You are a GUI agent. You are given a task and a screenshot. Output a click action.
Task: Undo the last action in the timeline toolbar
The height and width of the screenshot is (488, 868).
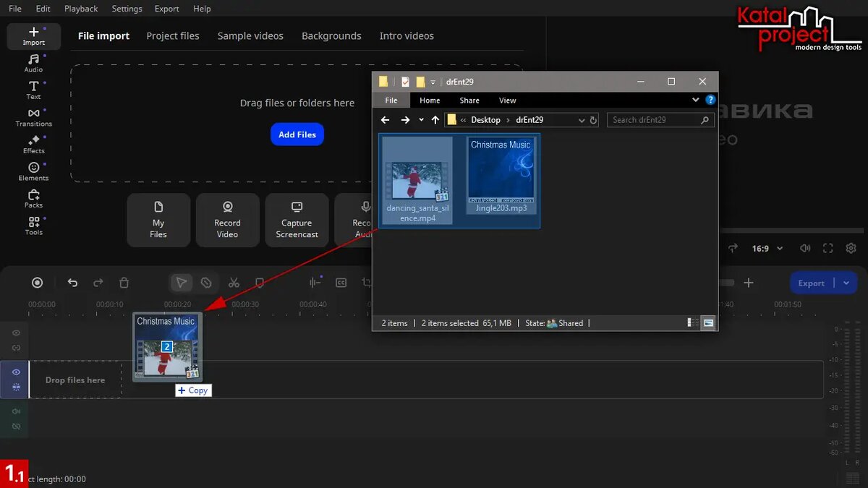72,283
